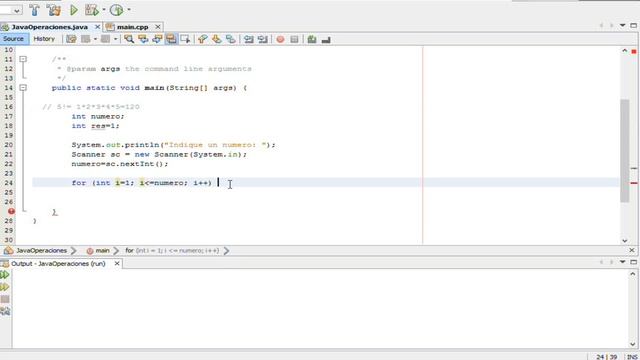The width and height of the screenshot is (640, 360).
Task: Open the Profile Project dropdown arrow
Action: tap(129, 10)
